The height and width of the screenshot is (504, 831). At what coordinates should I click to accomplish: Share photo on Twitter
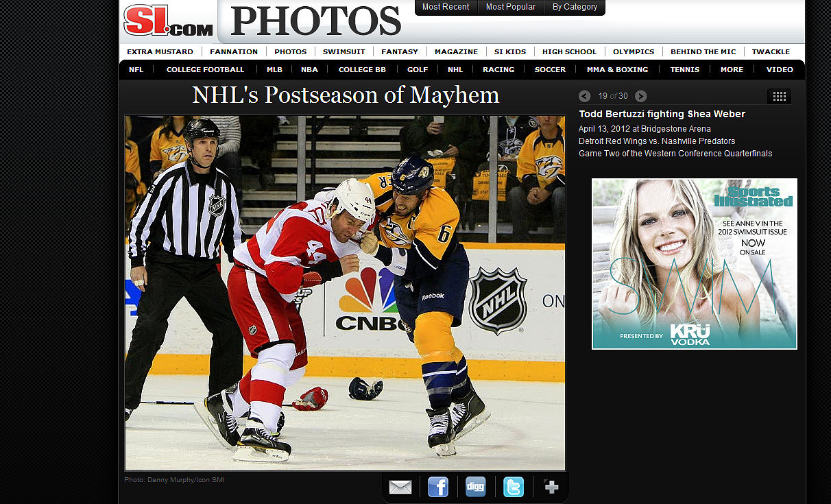click(513, 487)
